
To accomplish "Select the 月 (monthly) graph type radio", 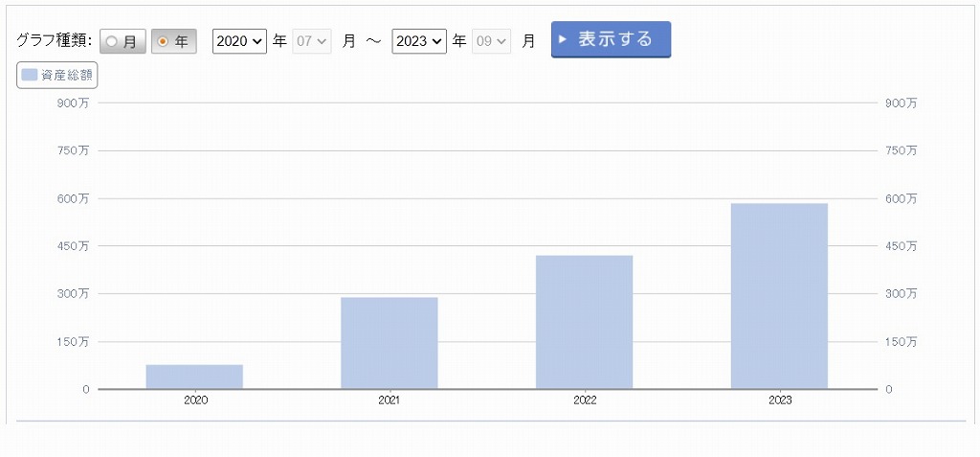I will (x=122, y=41).
